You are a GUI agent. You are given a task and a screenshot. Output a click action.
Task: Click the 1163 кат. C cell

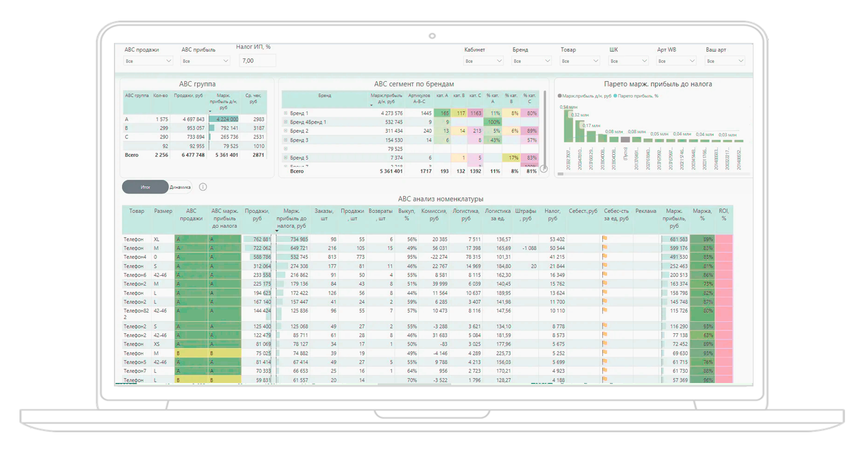(476, 113)
